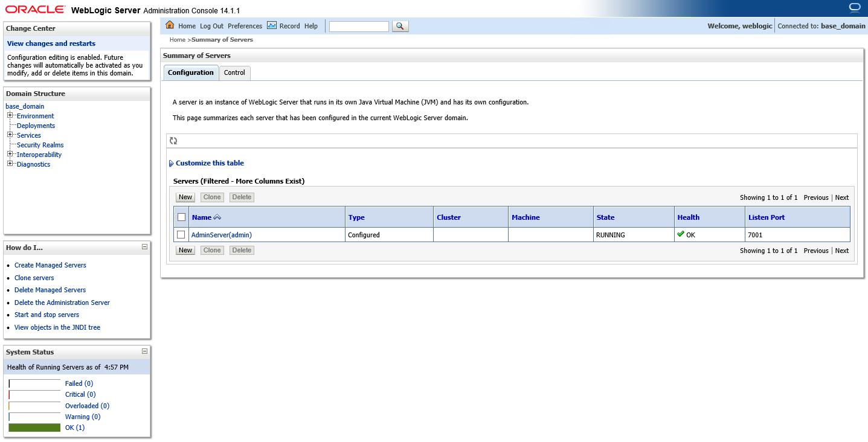Switch to the Configuration tab
This screenshot has height=442, width=868.
click(191, 72)
